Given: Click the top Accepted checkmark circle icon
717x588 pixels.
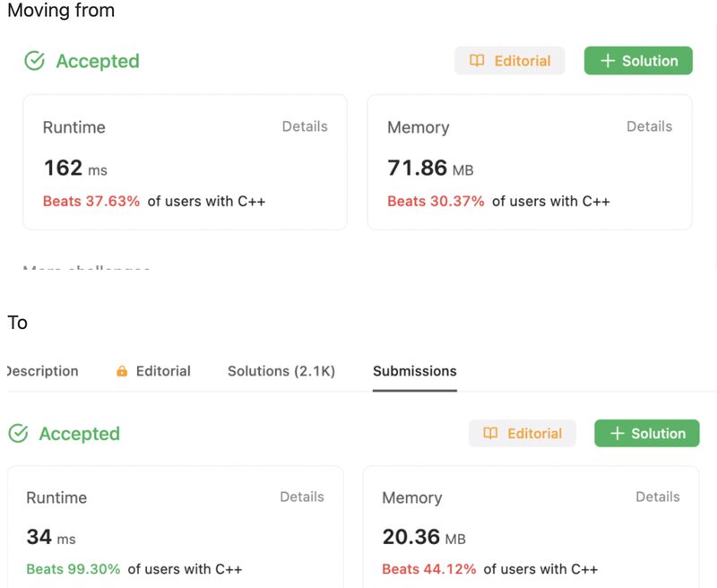Looking at the screenshot, I should pos(34,61).
